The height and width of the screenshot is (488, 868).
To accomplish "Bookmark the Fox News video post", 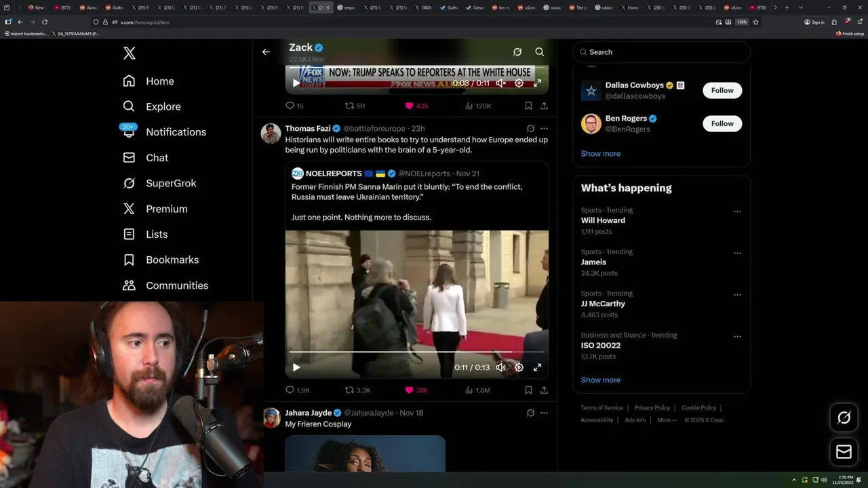I will [528, 106].
